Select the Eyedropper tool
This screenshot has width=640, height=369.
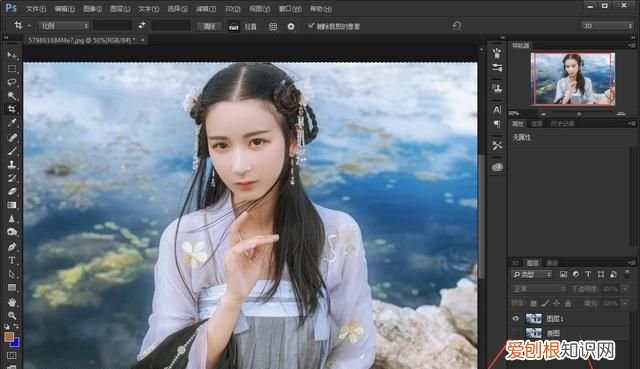point(12,123)
